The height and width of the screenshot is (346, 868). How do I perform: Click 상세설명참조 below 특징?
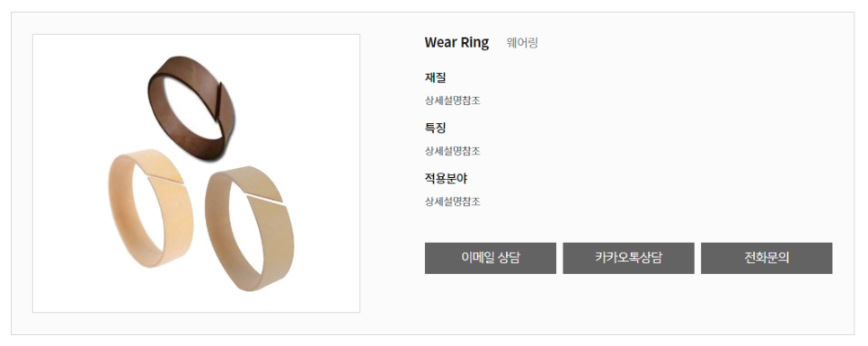click(x=452, y=151)
